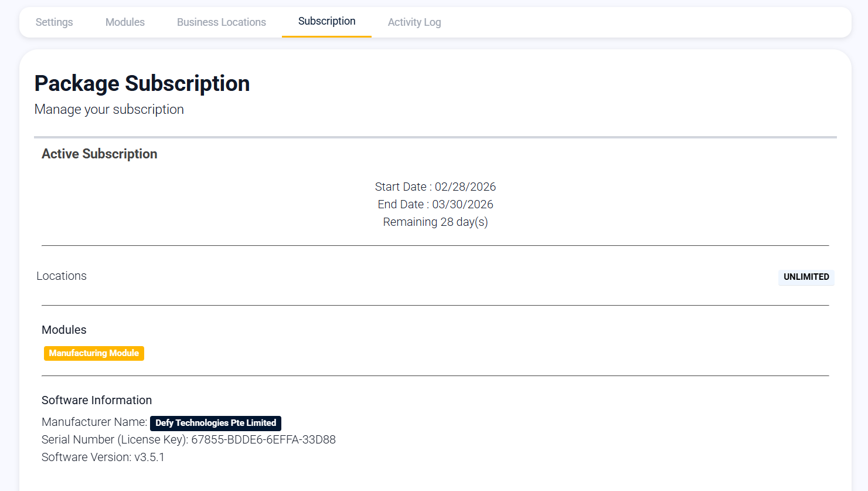Click the Software Version v3.5.1 text
The width and height of the screenshot is (868, 491).
[x=103, y=457]
